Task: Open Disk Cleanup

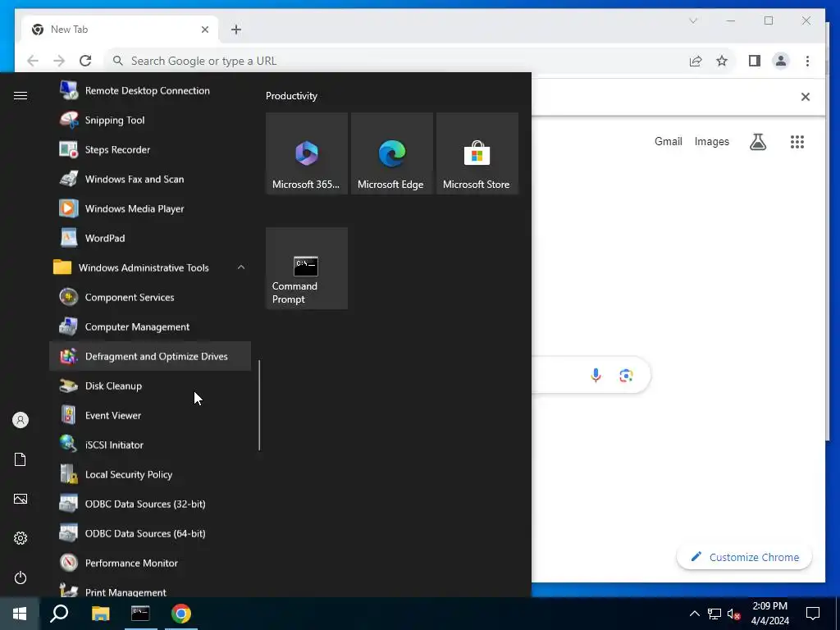Action: tap(150, 386)
